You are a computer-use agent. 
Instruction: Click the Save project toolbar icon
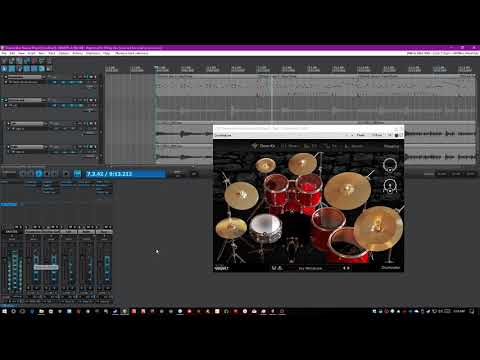tap(19, 61)
